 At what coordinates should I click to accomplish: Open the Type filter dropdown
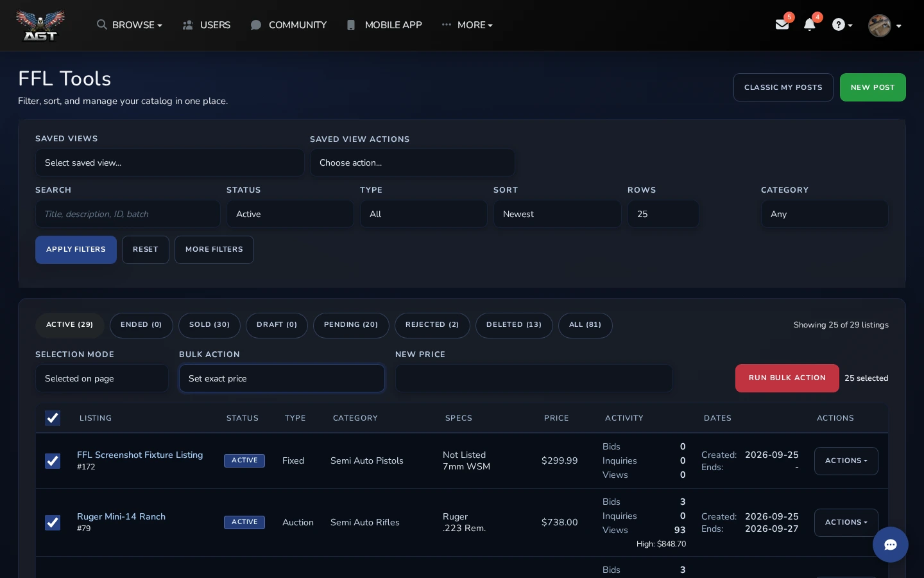(x=424, y=214)
